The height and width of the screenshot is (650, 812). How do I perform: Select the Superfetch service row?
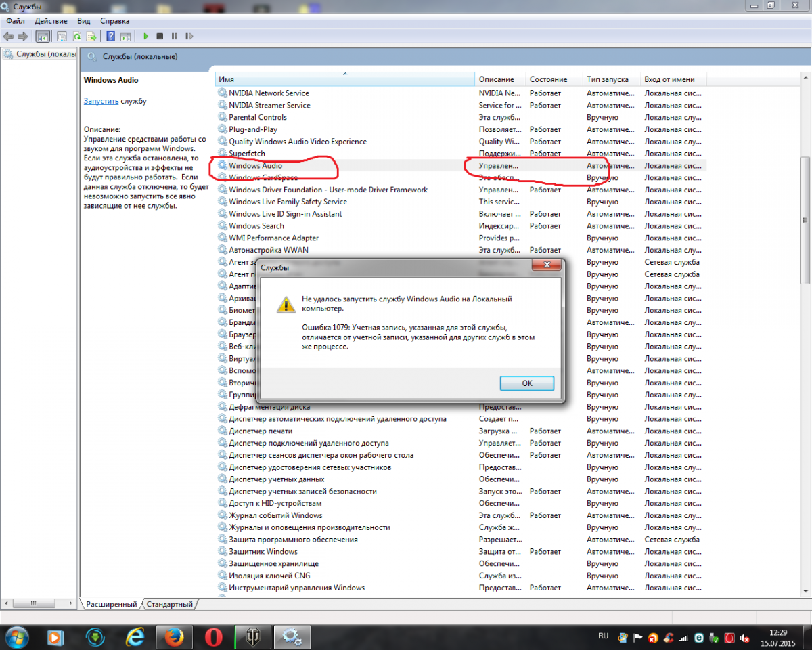click(x=461, y=154)
